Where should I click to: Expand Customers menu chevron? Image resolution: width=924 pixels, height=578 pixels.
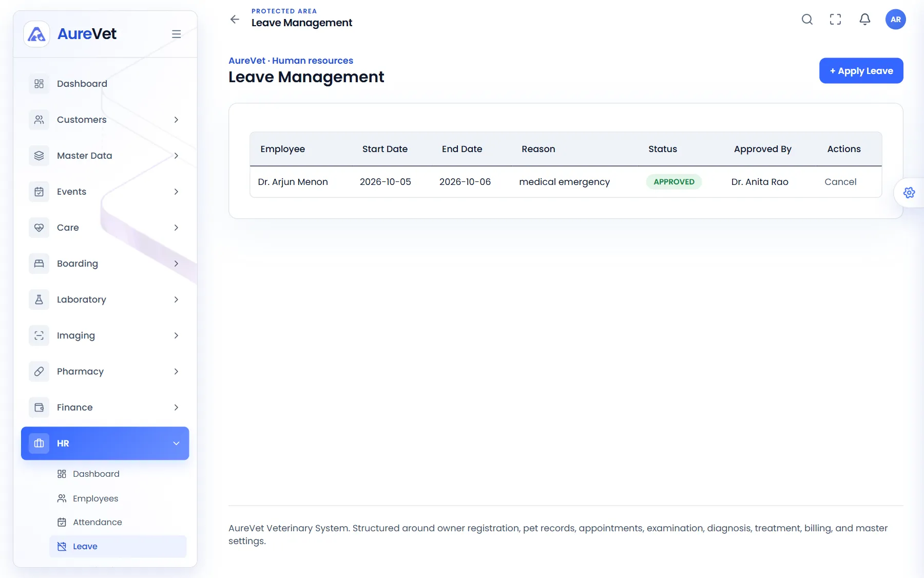pos(176,120)
